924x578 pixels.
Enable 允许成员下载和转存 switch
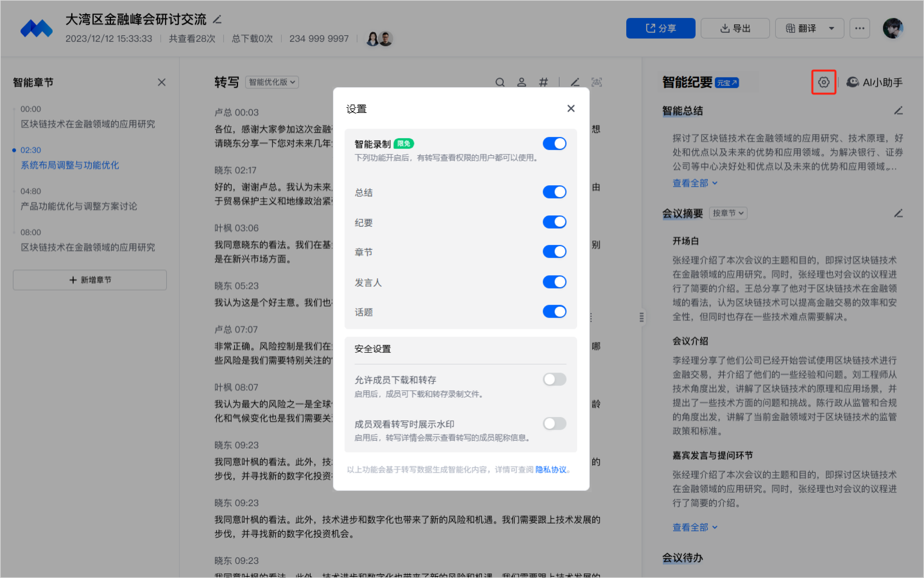click(x=554, y=379)
